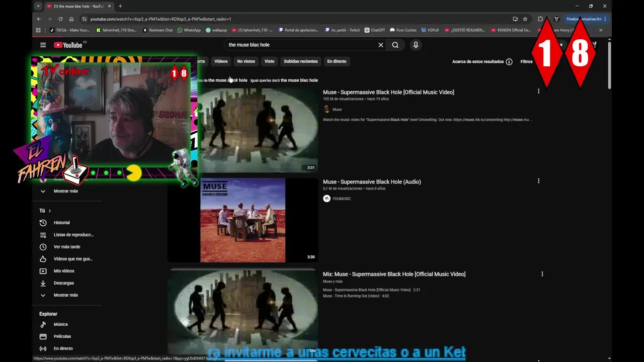Bookmark this page with the star icon

525,19
